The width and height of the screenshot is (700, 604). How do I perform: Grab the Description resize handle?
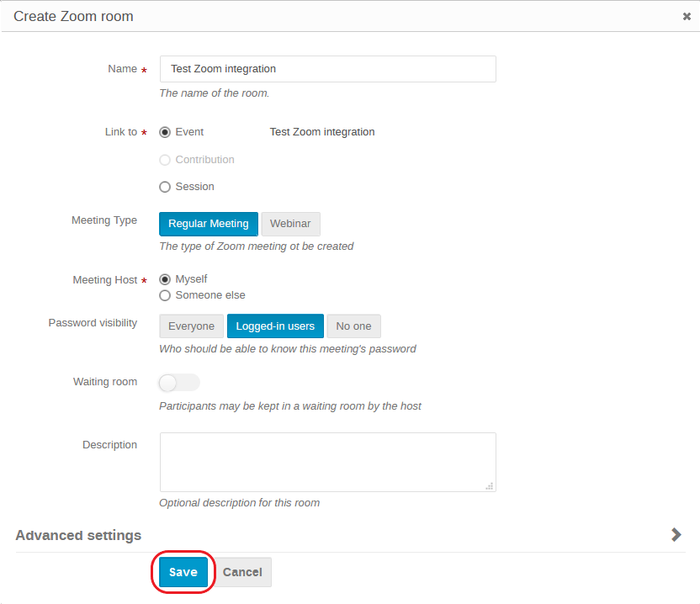coord(490,486)
